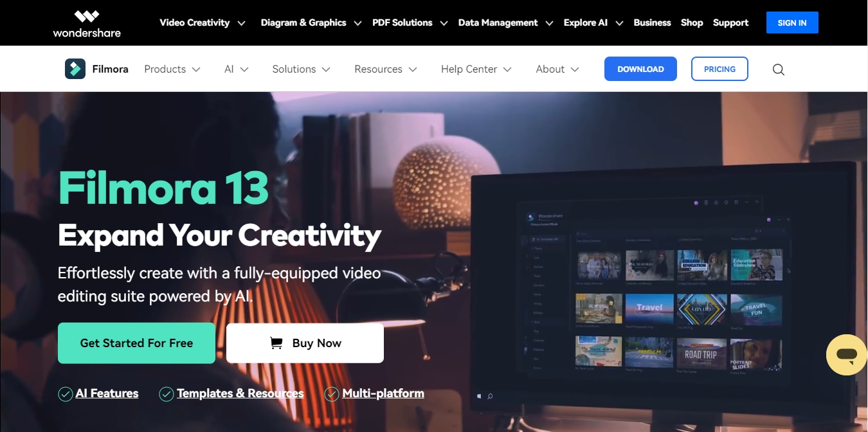Viewport: 868px width, 432px height.
Task: Open the yellow chat support bubble
Action: coord(847,355)
